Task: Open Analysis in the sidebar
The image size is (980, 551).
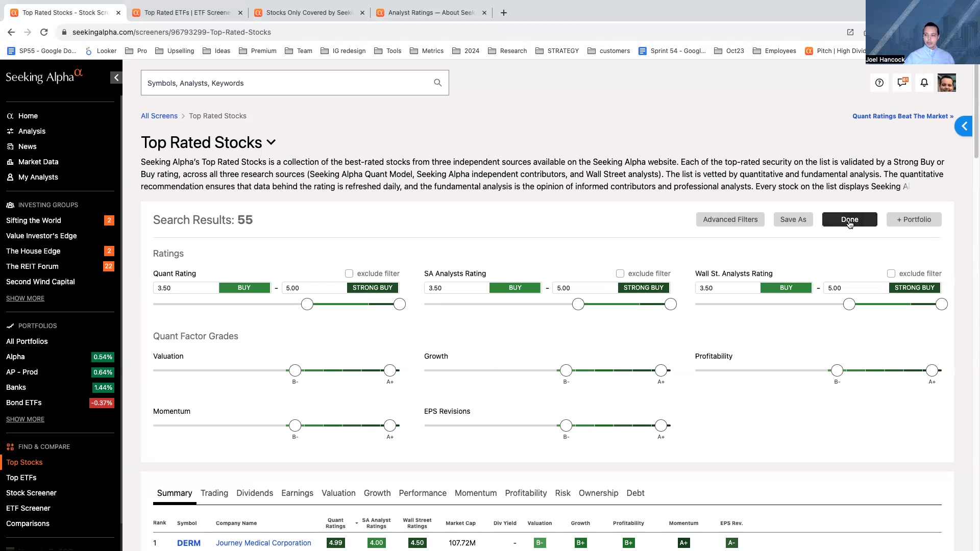Action: [x=32, y=131]
